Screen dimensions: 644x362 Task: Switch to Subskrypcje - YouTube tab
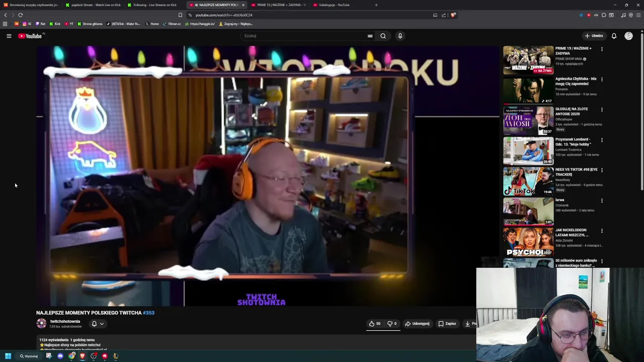(x=341, y=5)
